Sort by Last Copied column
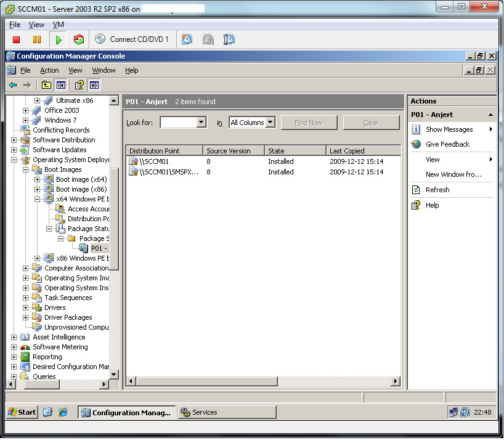 (364, 151)
